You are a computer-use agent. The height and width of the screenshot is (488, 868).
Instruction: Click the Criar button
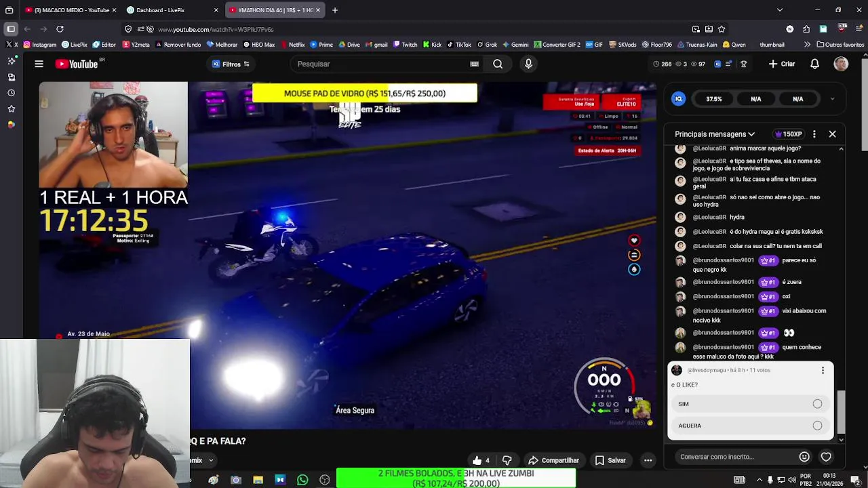point(782,64)
